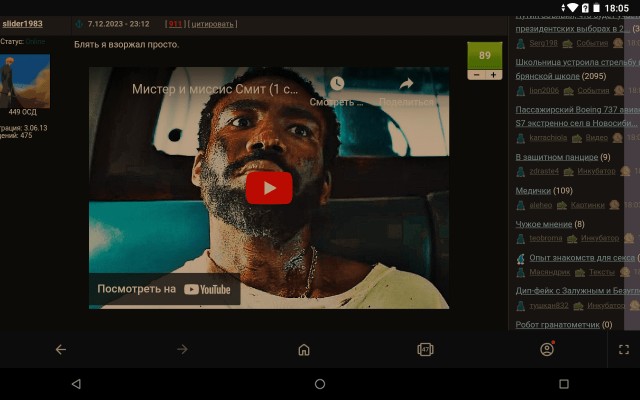Open 'Картинки' category next to aleheo
640x400 pixels.
(x=587, y=205)
